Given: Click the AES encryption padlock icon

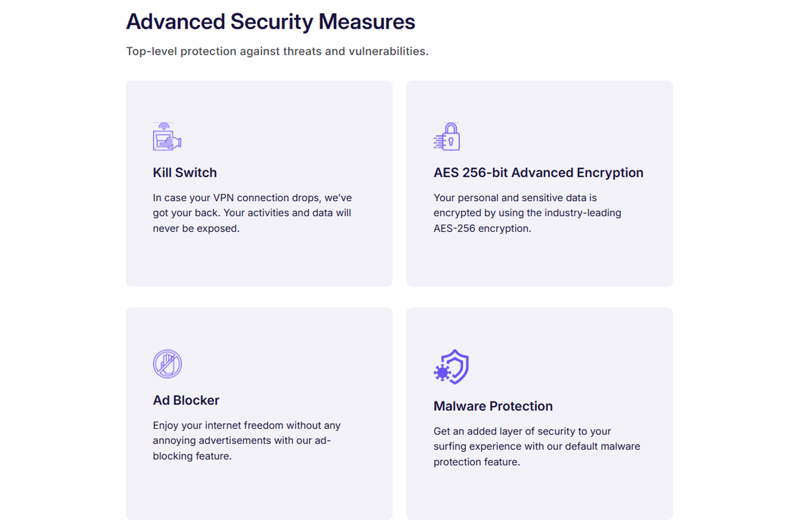Looking at the screenshot, I should click(447, 137).
